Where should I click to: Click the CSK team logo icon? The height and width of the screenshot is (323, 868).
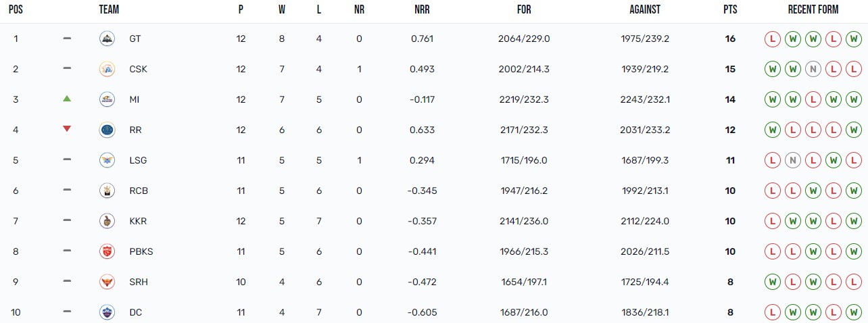tap(107, 69)
